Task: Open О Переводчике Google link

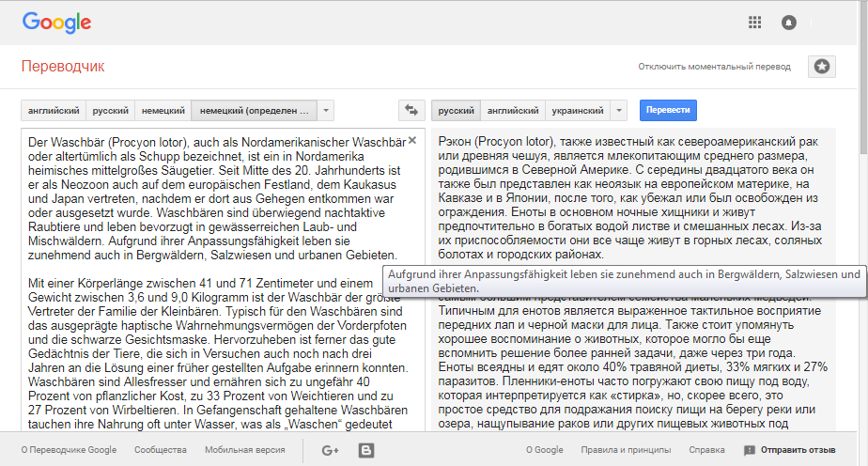Action: point(69,450)
